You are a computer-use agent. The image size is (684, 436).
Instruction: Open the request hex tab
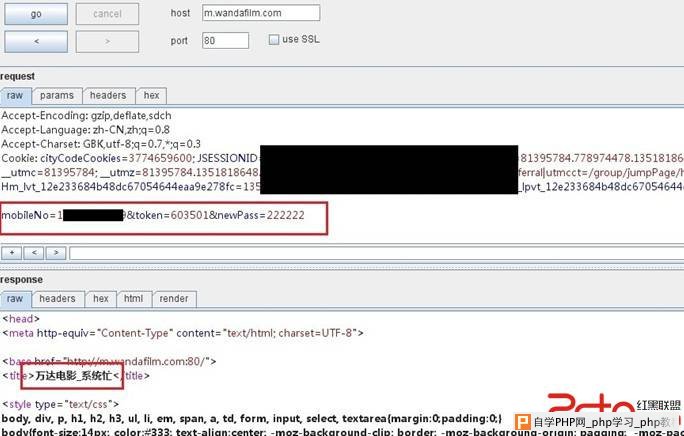point(151,96)
